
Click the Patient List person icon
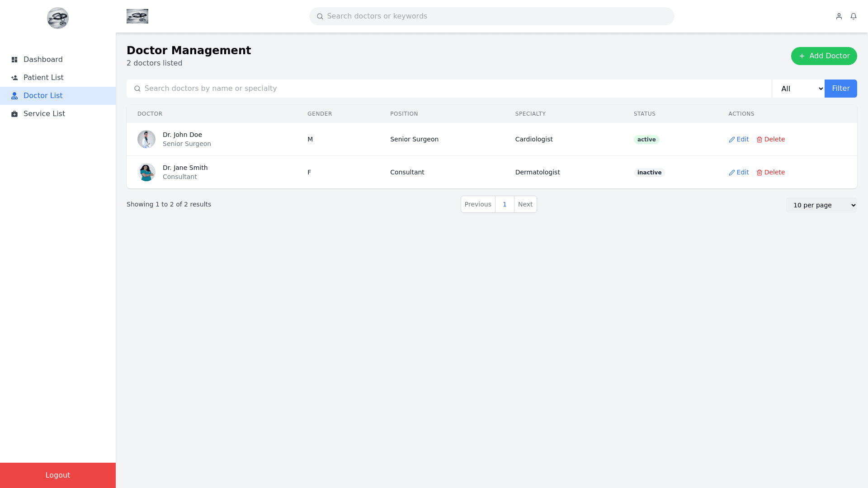(14, 78)
